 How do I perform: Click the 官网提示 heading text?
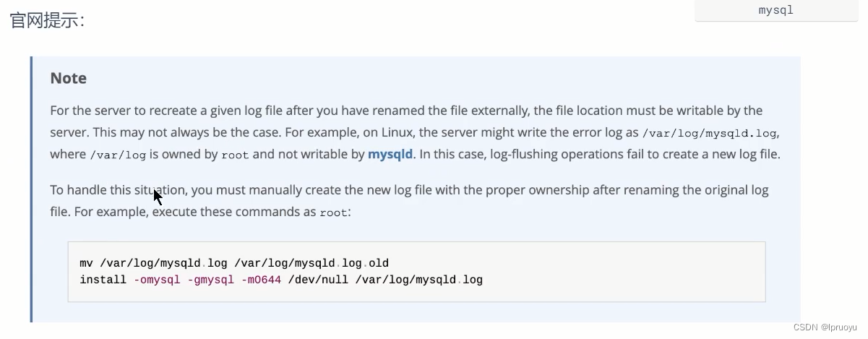48,20
